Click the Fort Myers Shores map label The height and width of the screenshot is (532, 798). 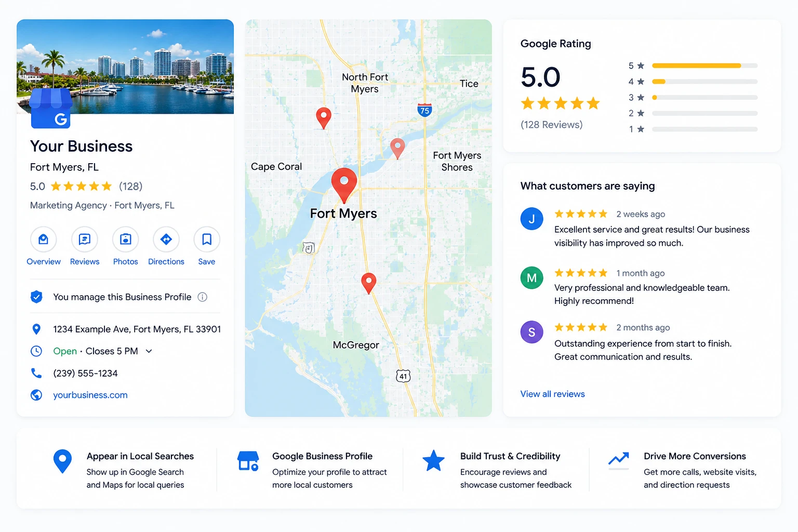click(x=457, y=161)
